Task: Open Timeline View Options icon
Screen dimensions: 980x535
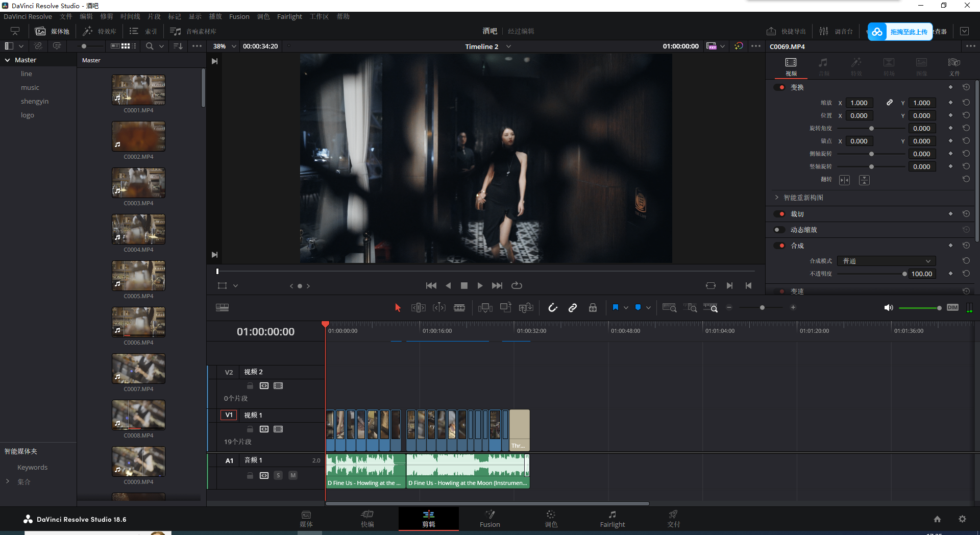Action: click(223, 307)
